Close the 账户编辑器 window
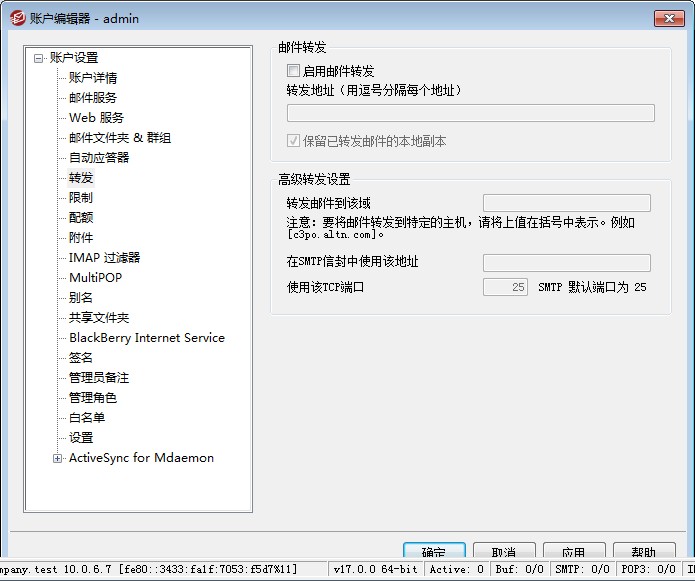This screenshot has width=695, height=581. click(669, 18)
